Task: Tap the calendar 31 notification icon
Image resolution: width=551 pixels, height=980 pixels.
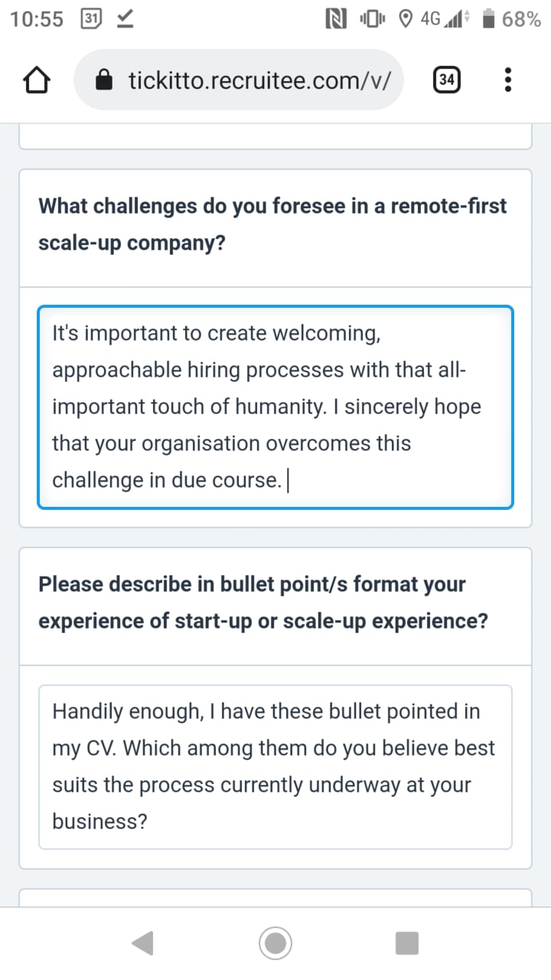Action: pos(91,20)
